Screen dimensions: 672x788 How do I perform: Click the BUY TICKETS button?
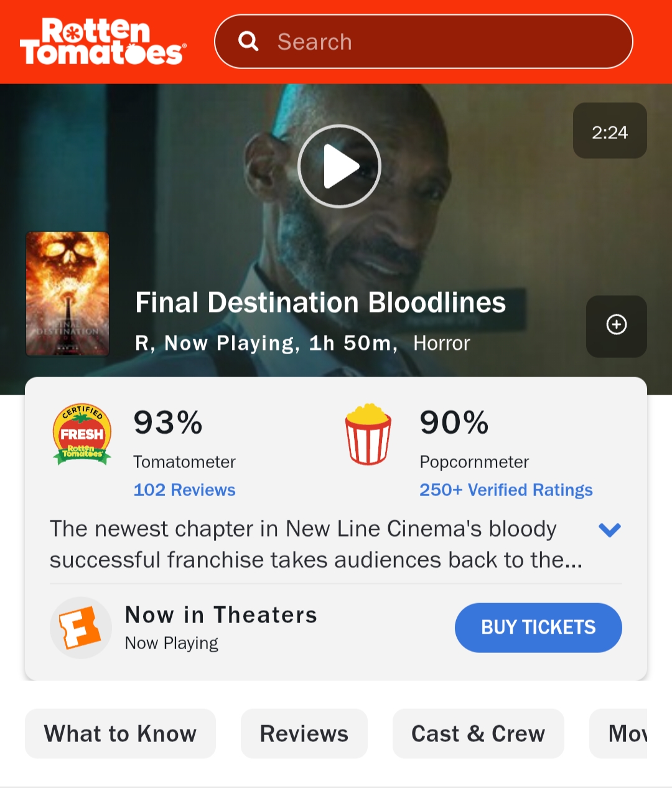538,627
